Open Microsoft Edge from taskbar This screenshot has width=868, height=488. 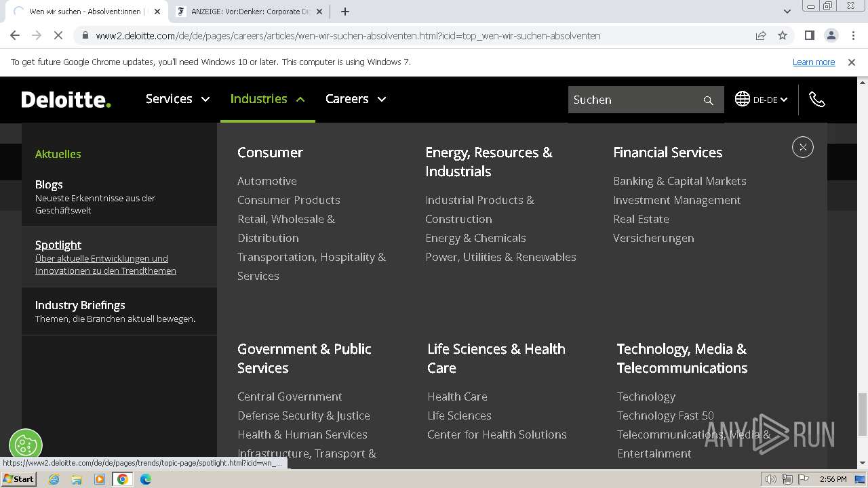coord(146,479)
